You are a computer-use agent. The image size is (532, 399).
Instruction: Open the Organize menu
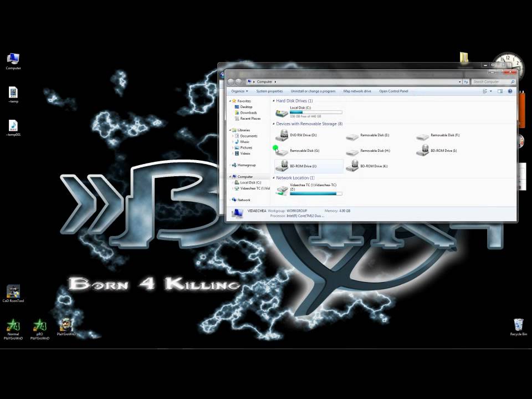click(239, 91)
